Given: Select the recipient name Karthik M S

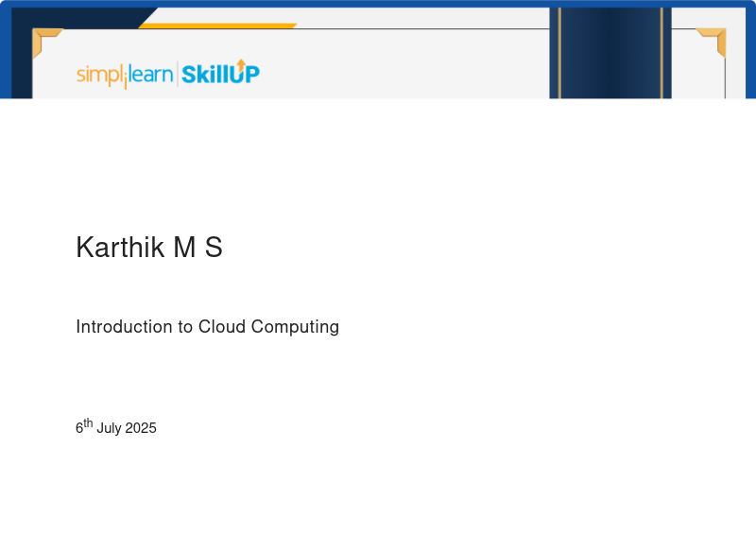Looking at the screenshot, I should point(148,248).
